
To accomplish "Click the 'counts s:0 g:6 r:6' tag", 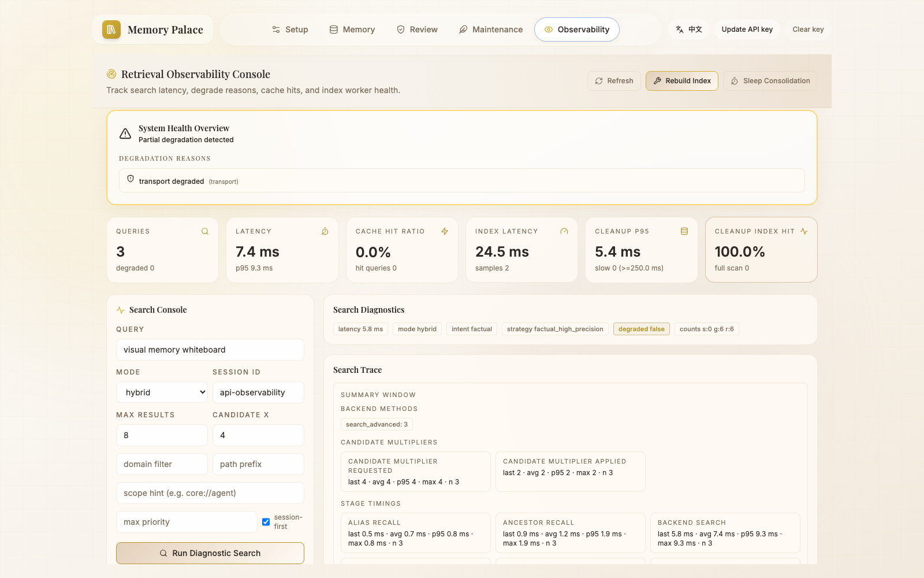I will [x=707, y=329].
